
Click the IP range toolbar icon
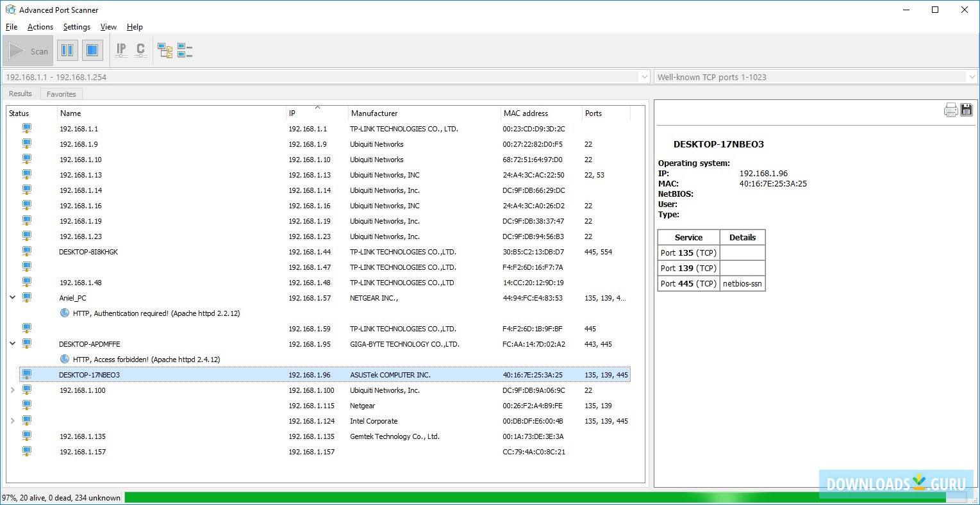121,51
